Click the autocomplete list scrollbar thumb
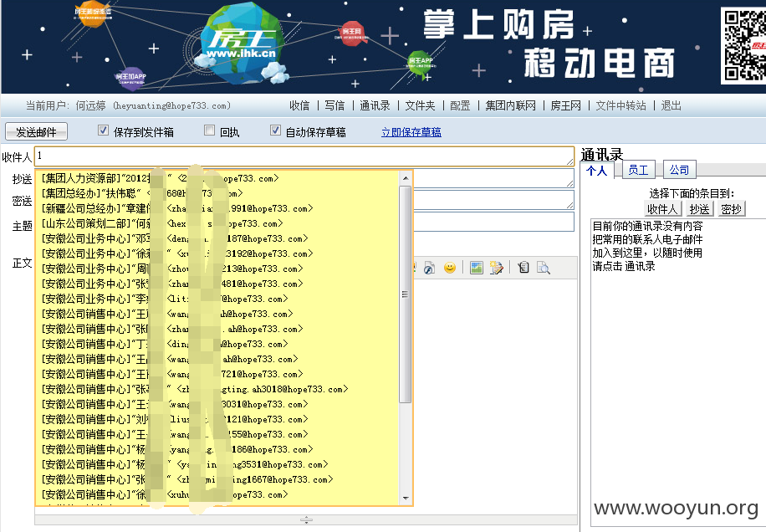The image size is (766, 532). tap(406, 294)
